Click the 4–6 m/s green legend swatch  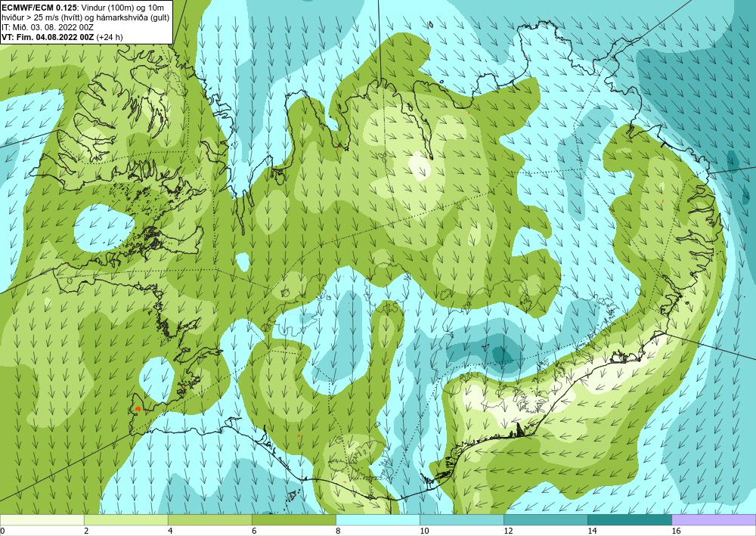click(x=210, y=520)
